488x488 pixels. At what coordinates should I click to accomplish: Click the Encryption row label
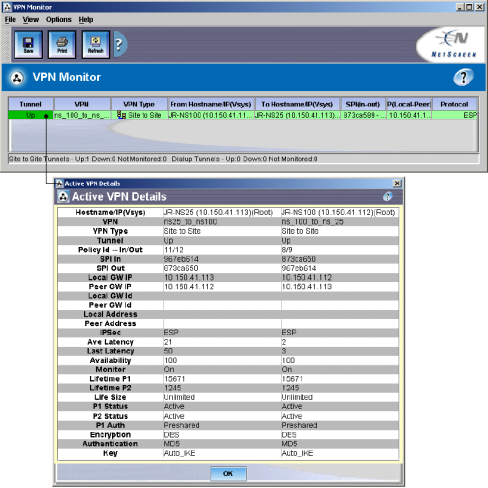[110, 435]
